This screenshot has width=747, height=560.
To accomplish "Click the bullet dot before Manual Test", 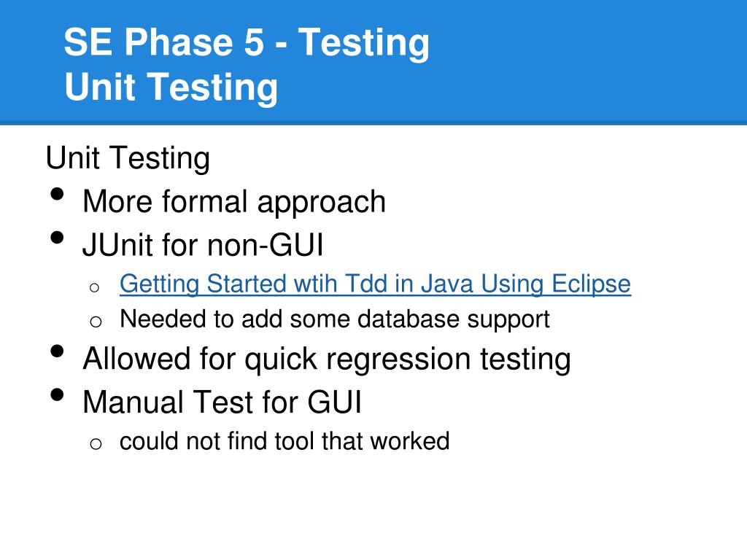I will tap(57, 394).
